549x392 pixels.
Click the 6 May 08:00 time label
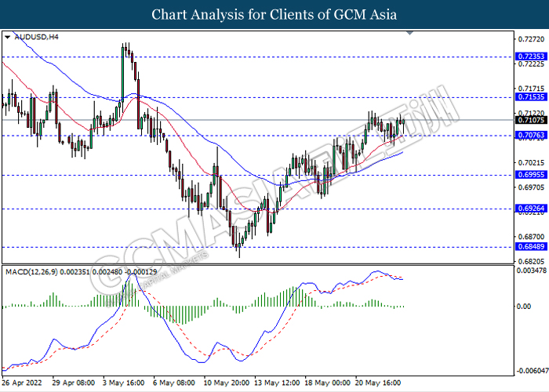pyautogui.click(x=174, y=383)
